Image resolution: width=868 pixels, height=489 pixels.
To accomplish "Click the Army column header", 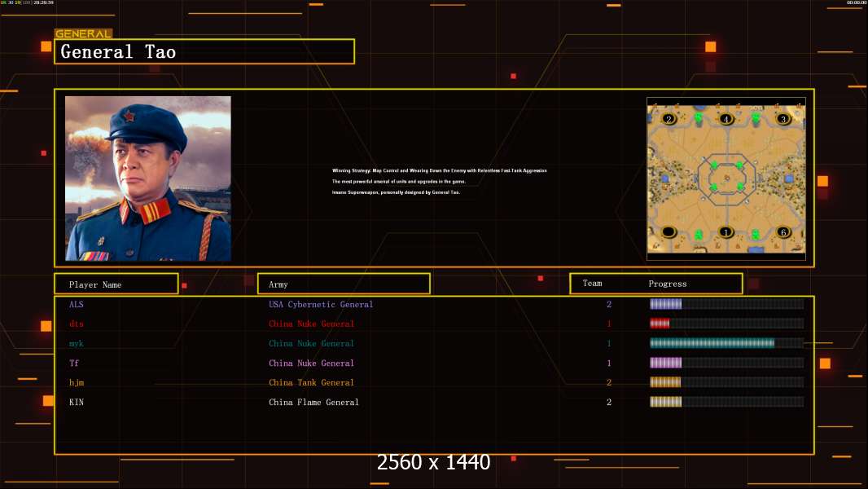I will [344, 284].
